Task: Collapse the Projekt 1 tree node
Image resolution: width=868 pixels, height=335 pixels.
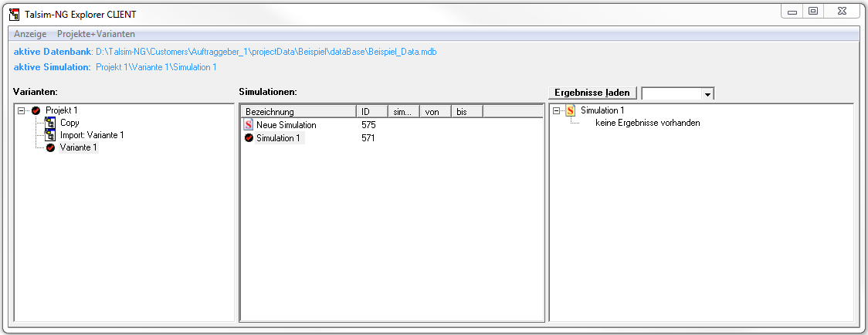Action: point(22,110)
